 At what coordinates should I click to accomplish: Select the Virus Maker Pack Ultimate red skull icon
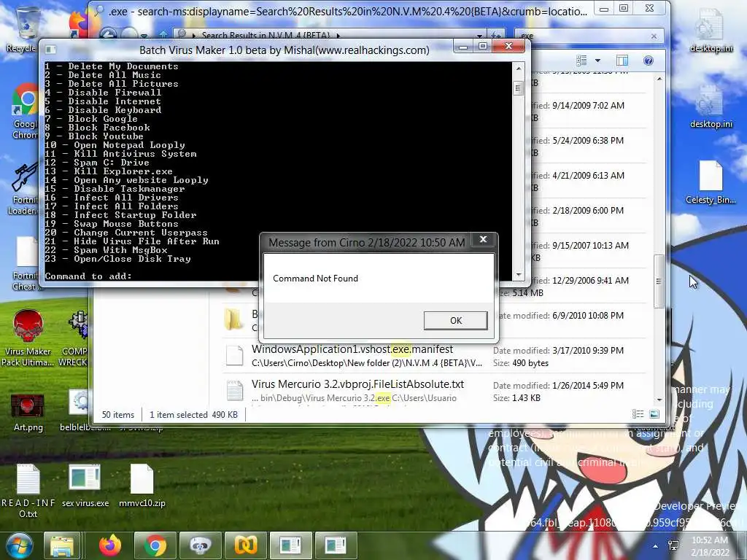28,338
